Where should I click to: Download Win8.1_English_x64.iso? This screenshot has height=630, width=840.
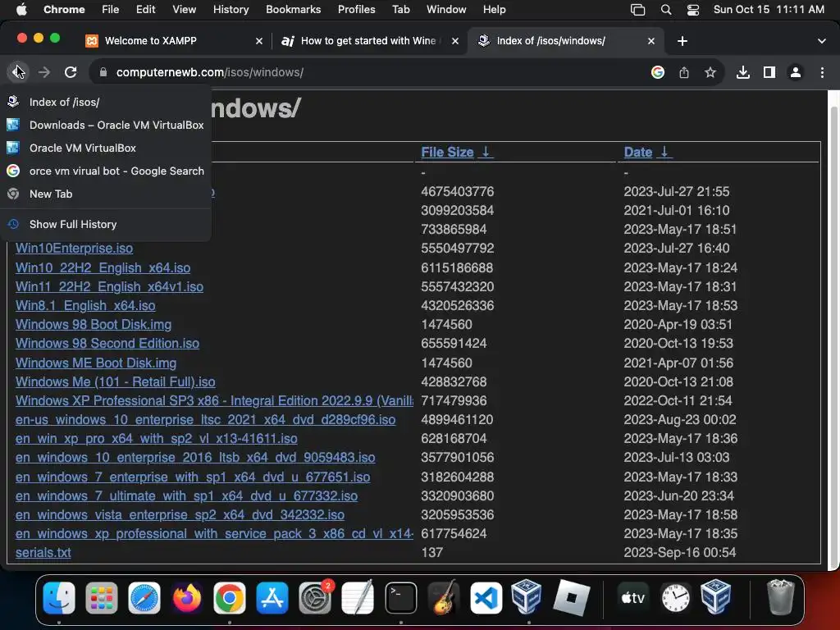85,305
